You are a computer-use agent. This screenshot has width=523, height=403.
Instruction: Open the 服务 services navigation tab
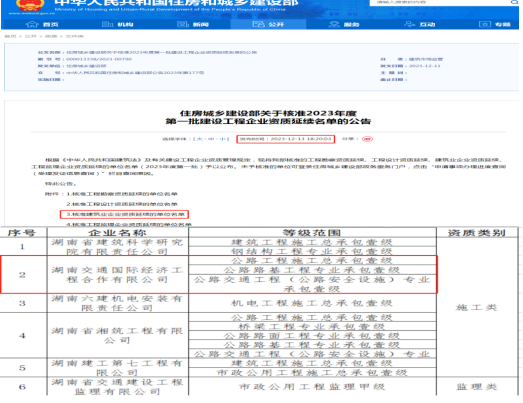(x=344, y=24)
